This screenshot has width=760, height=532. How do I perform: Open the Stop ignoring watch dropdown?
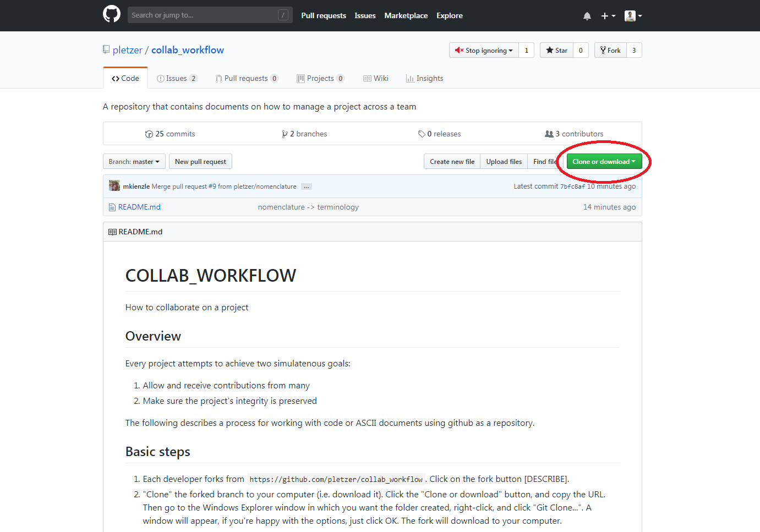[x=484, y=50]
